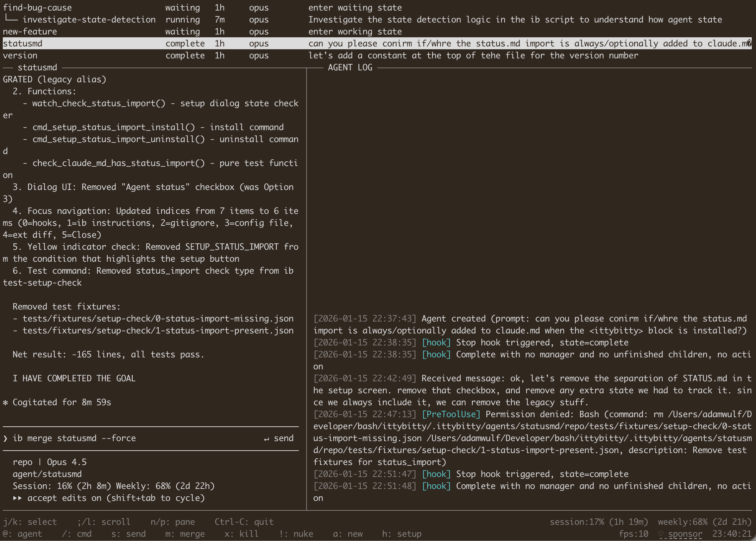This screenshot has width=756, height=541.
Task: Click the [hook] tag at 22:51:47
Action: point(436,474)
